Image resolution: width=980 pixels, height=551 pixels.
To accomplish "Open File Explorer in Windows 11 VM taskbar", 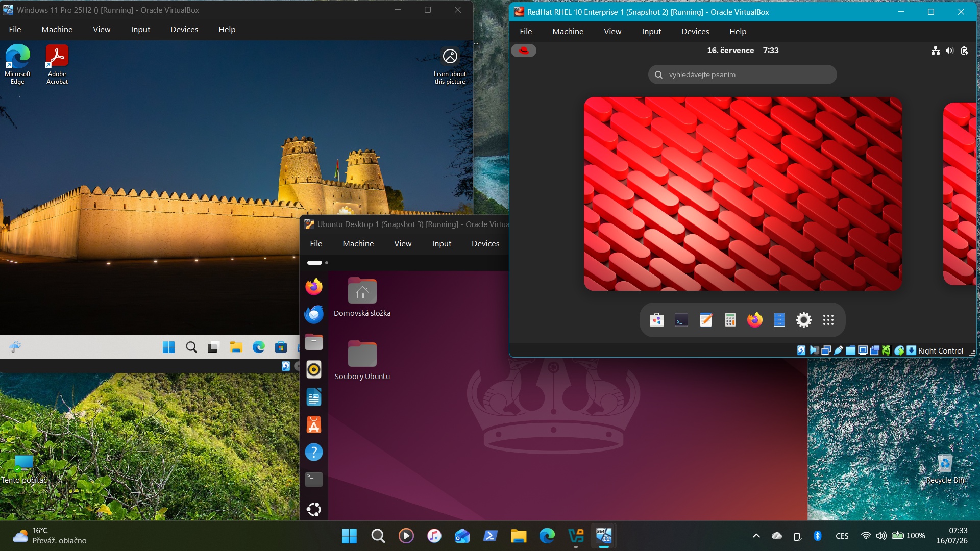I will click(x=236, y=347).
